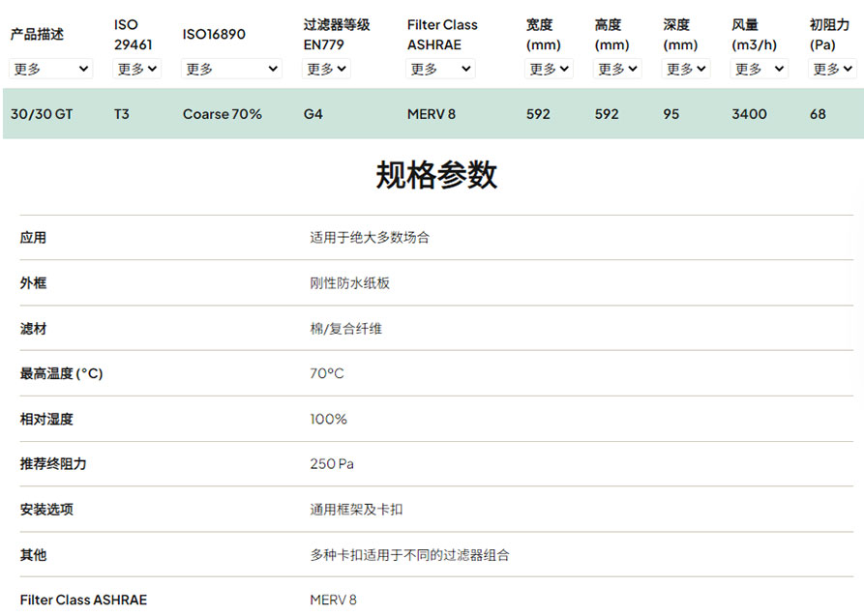This screenshot has height=616, width=864.
Task: Click the Coarse 70% cell
Action: (223, 114)
